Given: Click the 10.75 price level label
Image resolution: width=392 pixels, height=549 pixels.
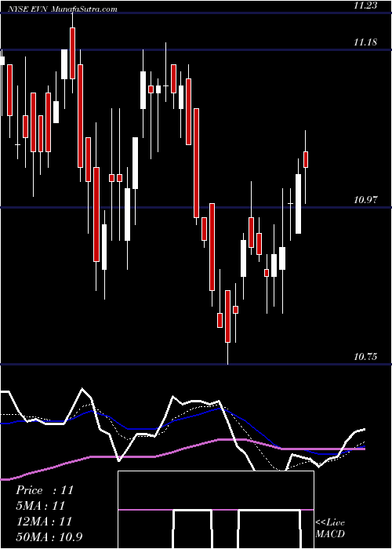Looking at the screenshot, I should (x=365, y=357).
